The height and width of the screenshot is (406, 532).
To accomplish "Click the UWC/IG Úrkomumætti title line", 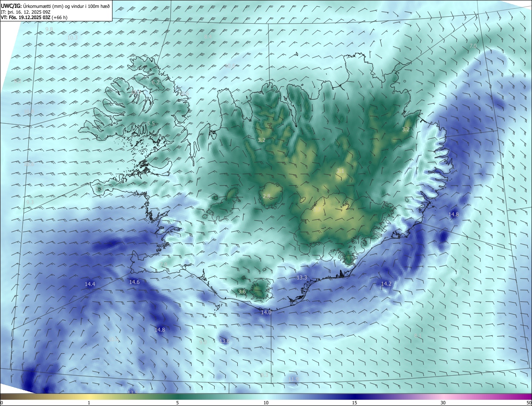I will click(55, 6).
